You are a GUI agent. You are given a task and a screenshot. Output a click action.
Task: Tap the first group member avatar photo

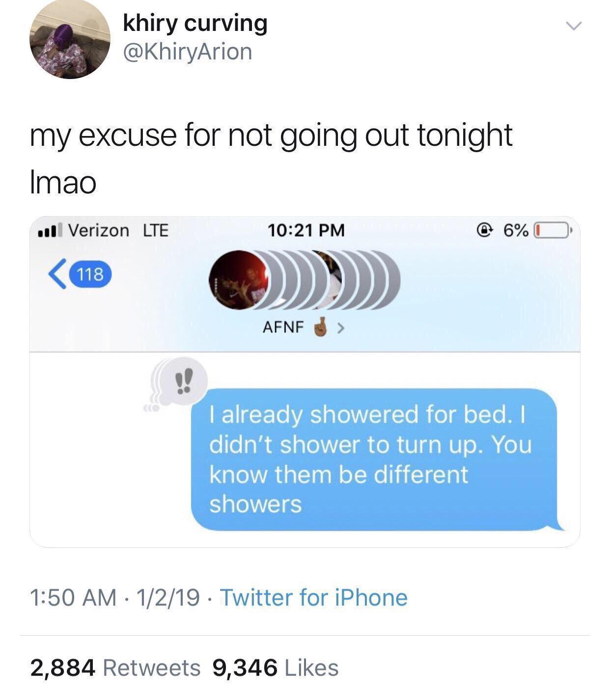coord(239,280)
